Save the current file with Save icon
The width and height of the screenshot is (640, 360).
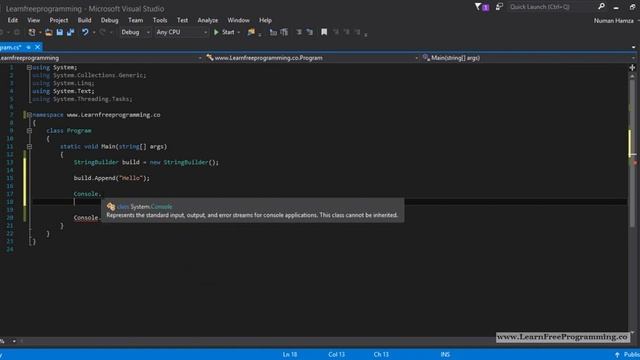pos(60,32)
